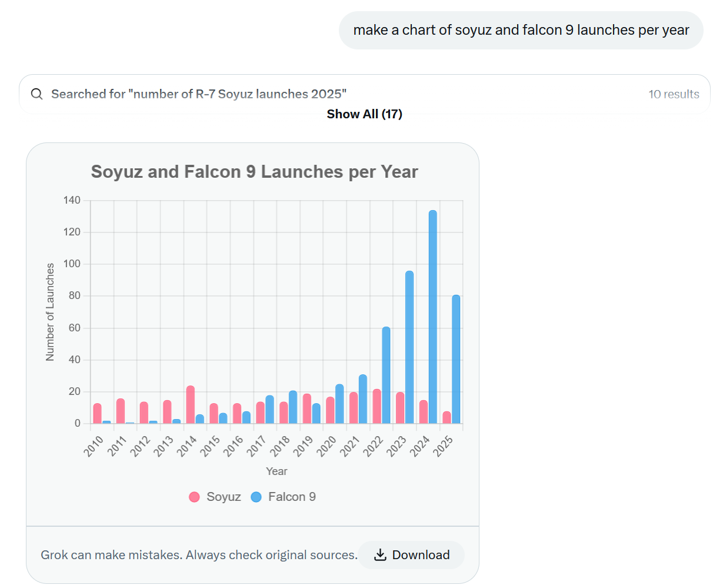Expand Show All (17) searches
713x588 pixels.
pyautogui.click(x=365, y=114)
